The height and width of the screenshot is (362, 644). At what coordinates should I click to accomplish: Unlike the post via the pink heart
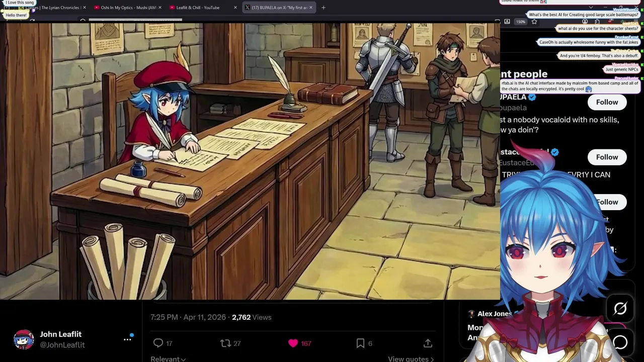pos(293,343)
